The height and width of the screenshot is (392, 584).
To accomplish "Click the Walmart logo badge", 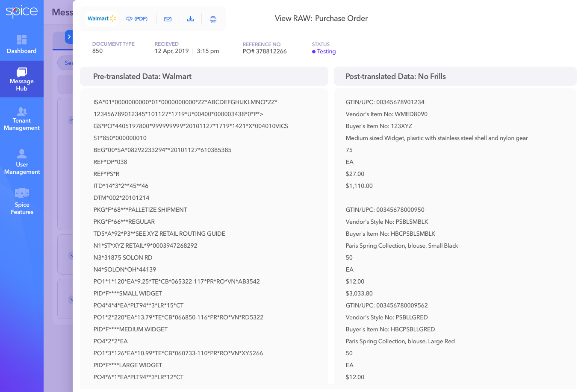I will click(x=102, y=19).
